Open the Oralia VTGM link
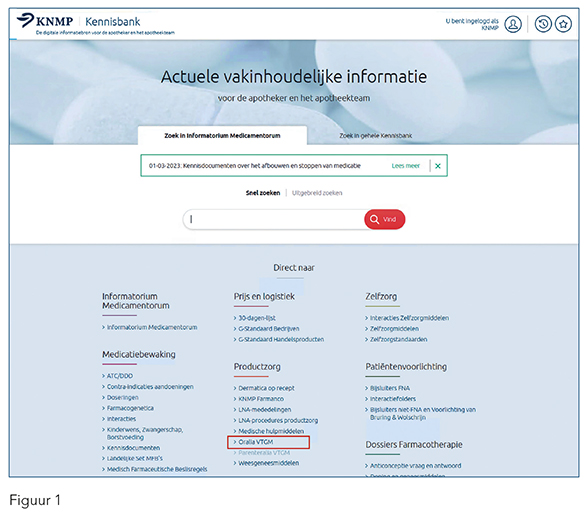587x515 pixels. pos(256,442)
